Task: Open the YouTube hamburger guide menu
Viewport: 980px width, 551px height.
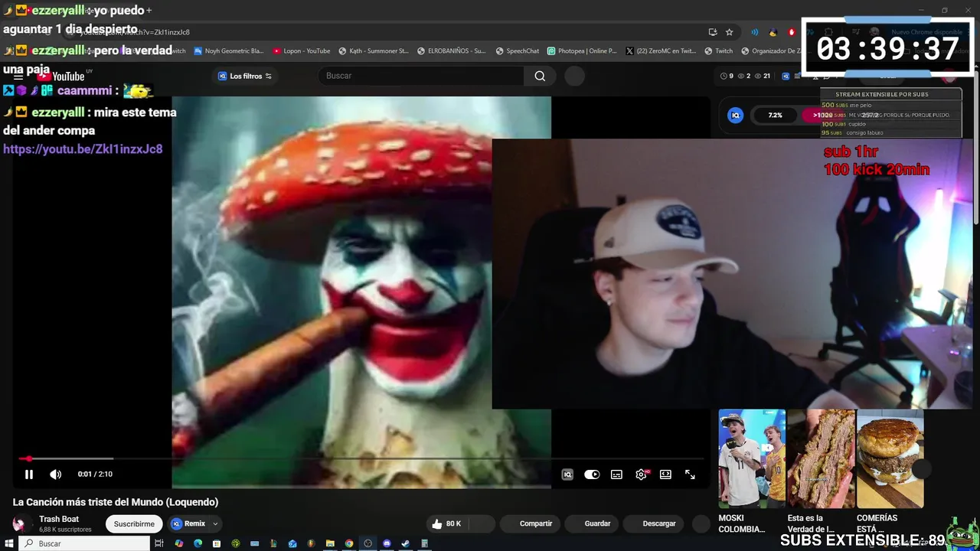Action: (x=18, y=76)
